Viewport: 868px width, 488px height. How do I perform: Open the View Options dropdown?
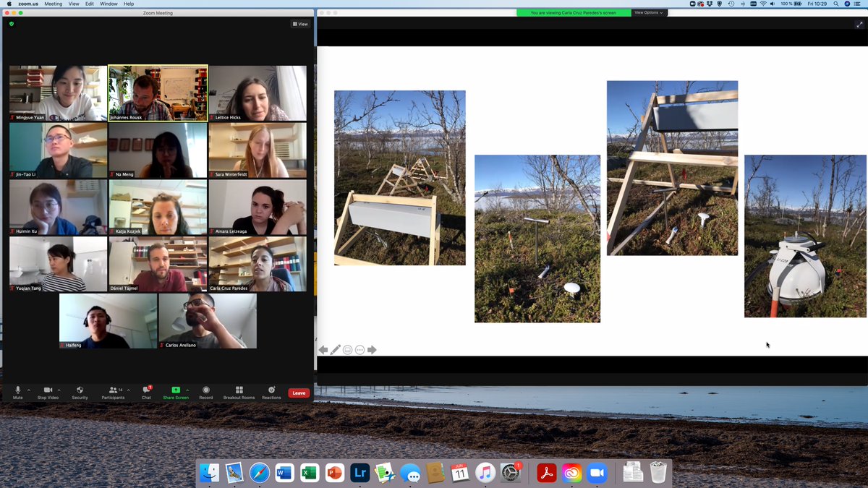(649, 12)
